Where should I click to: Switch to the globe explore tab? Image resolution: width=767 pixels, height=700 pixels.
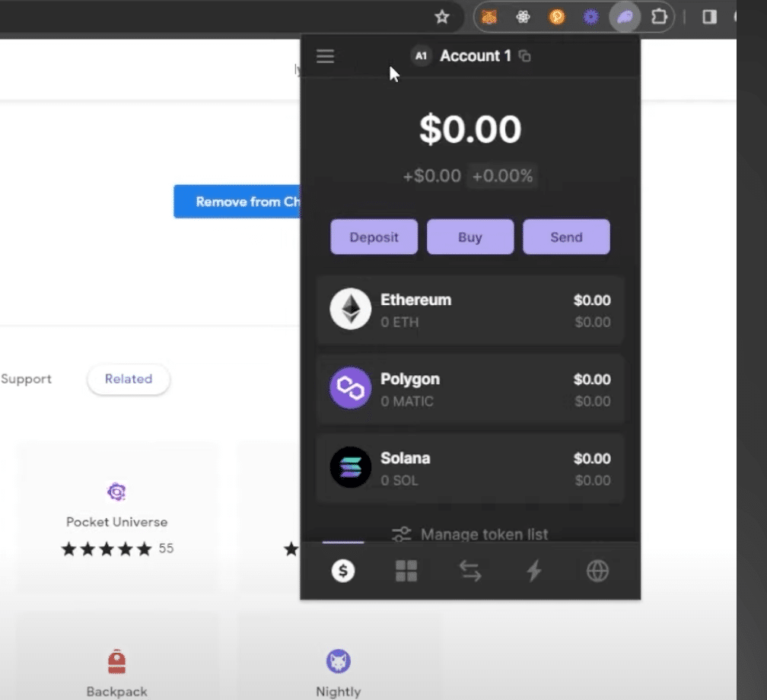pyautogui.click(x=597, y=571)
